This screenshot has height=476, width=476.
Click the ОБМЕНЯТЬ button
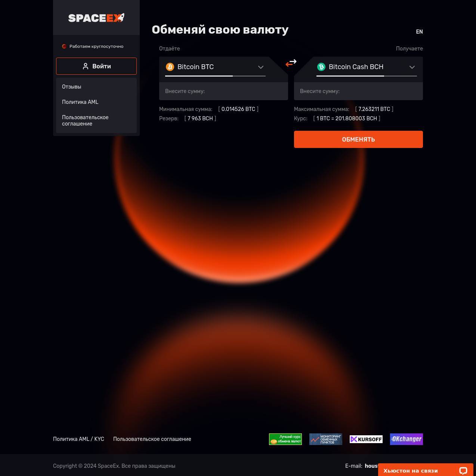[358, 139]
